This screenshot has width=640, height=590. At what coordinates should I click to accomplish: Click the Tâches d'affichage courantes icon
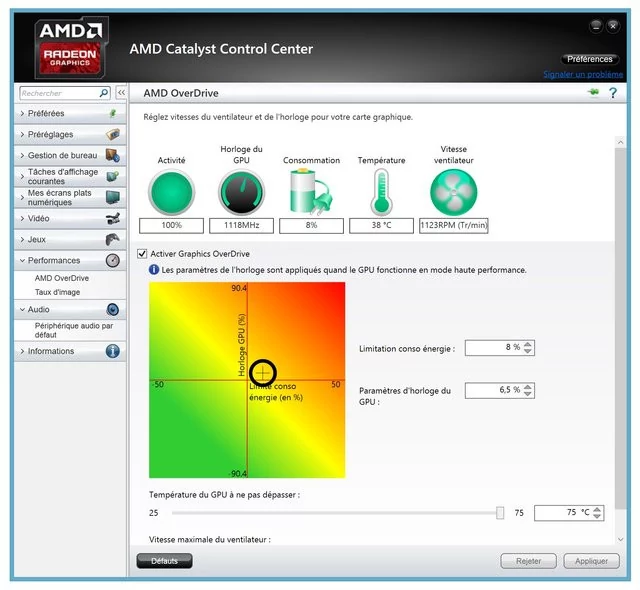(x=113, y=176)
